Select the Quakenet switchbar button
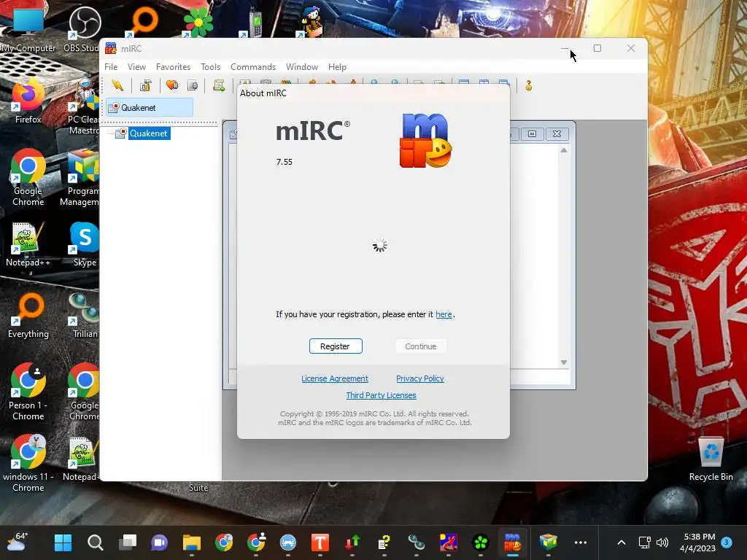The width and height of the screenshot is (747, 560). coord(149,108)
